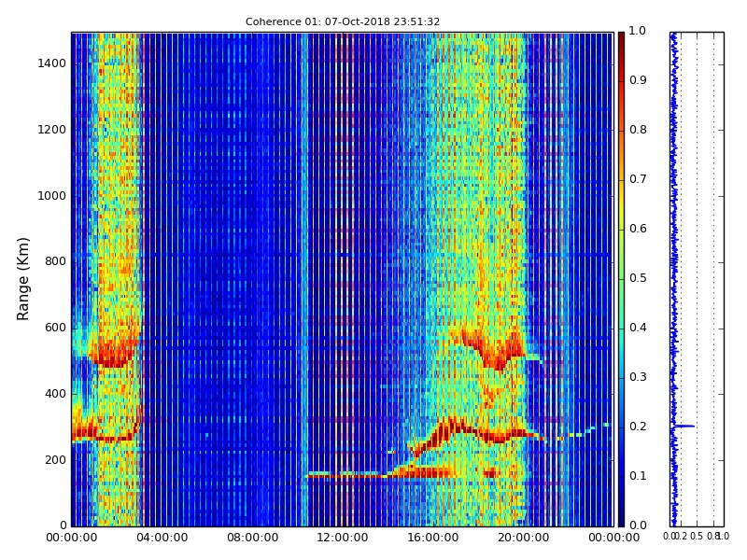Click the 1000 range tick label
747x560 pixels.
click(52, 196)
